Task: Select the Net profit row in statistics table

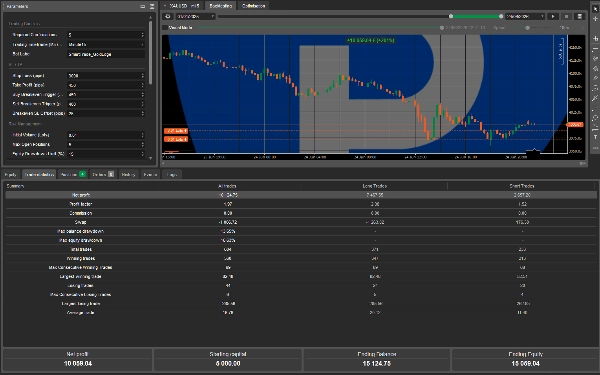Action: click(300, 195)
